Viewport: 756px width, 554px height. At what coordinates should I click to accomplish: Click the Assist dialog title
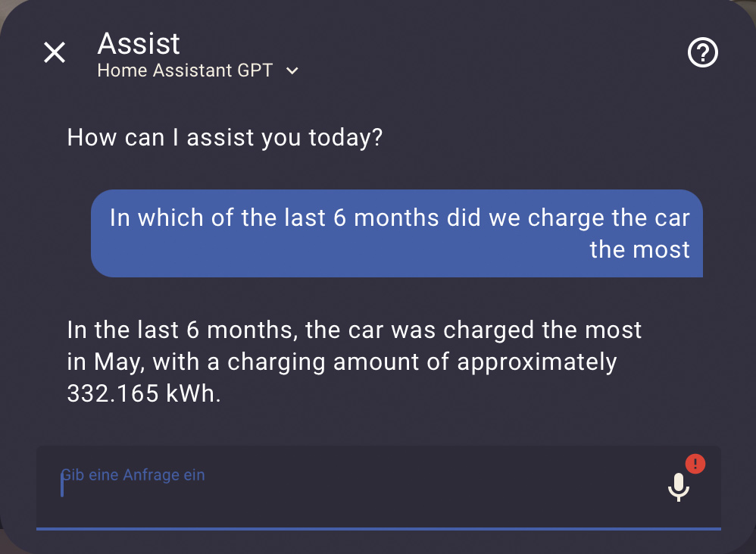click(x=139, y=43)
